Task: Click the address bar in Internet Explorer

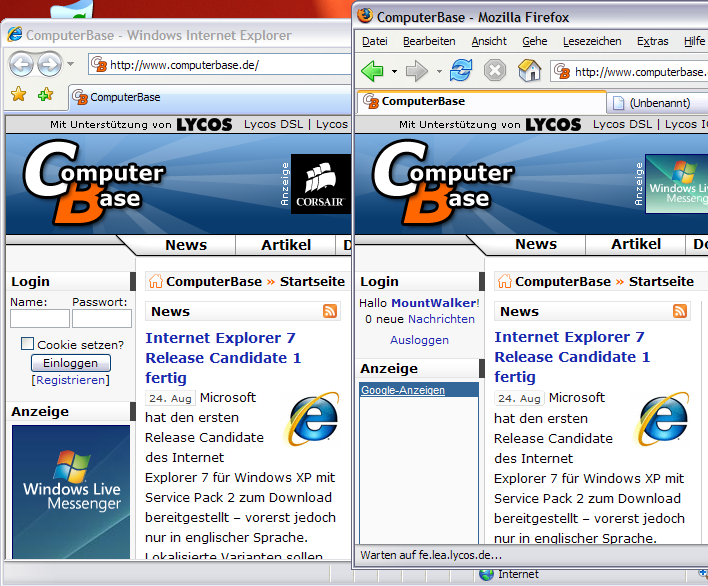Action: click(x=220, y=65)
